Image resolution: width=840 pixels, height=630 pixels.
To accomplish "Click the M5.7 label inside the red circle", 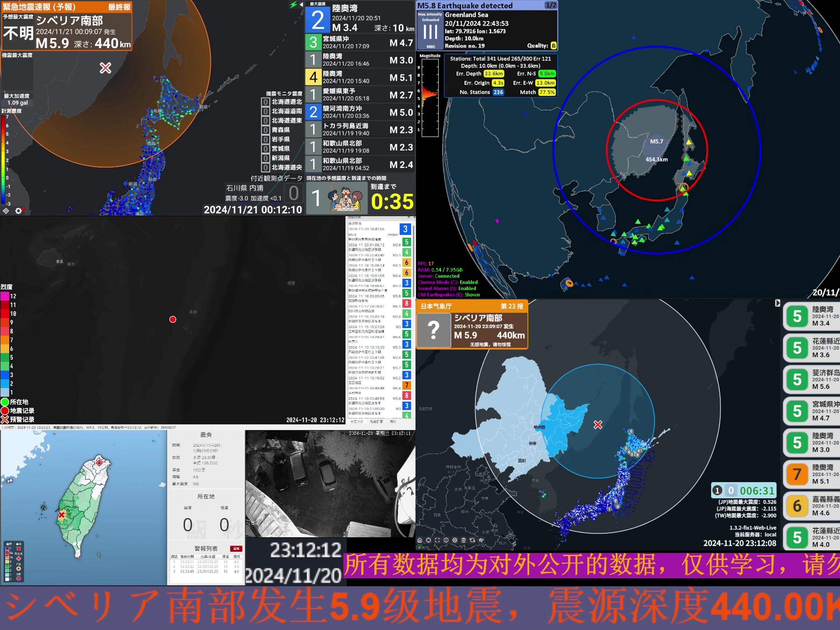I will (x=656, y=141).
